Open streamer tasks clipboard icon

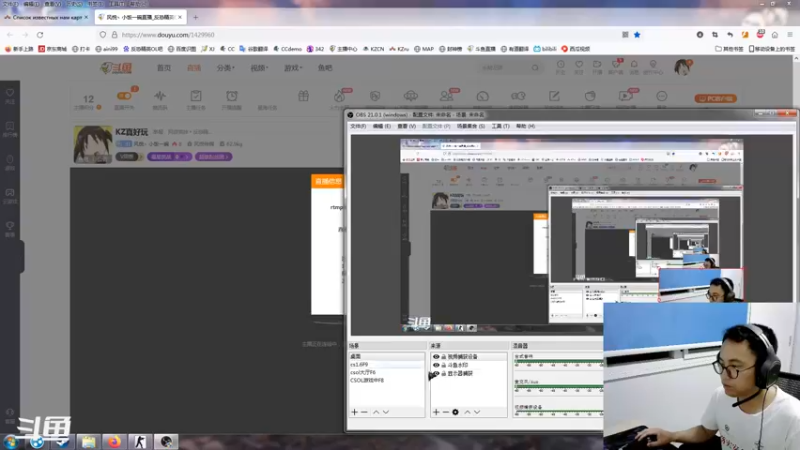(196, 96)
